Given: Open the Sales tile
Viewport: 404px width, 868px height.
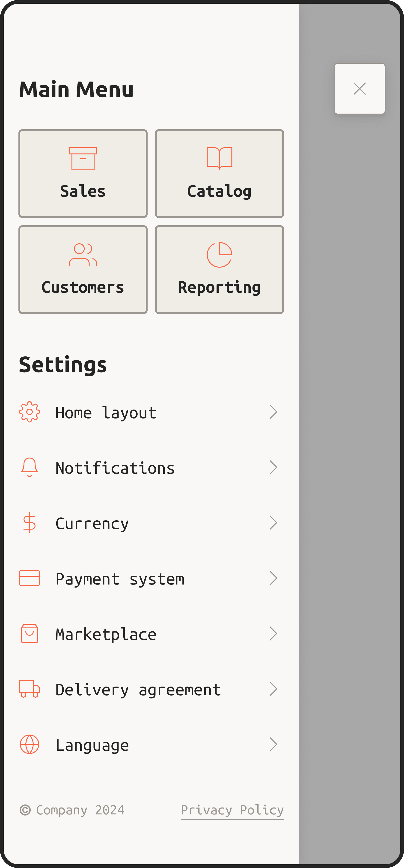Looking at the screenshot, I should tap(83, 174).
